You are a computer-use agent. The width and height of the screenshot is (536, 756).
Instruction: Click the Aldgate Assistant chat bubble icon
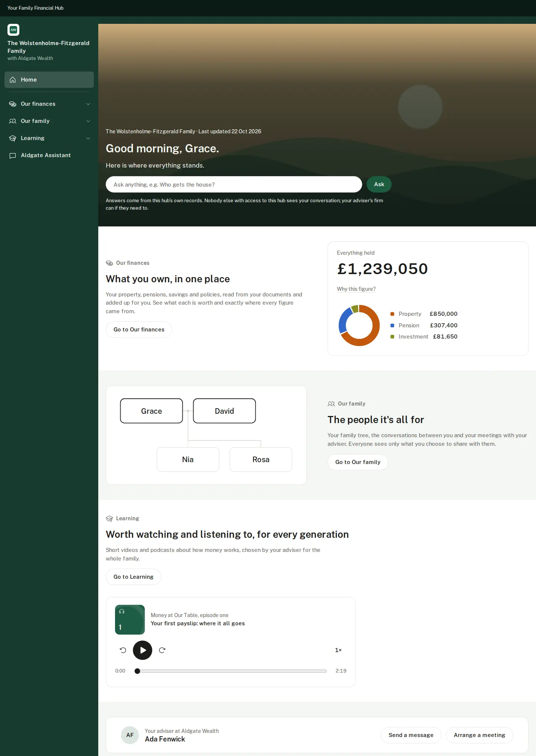(x=13, y=155)
